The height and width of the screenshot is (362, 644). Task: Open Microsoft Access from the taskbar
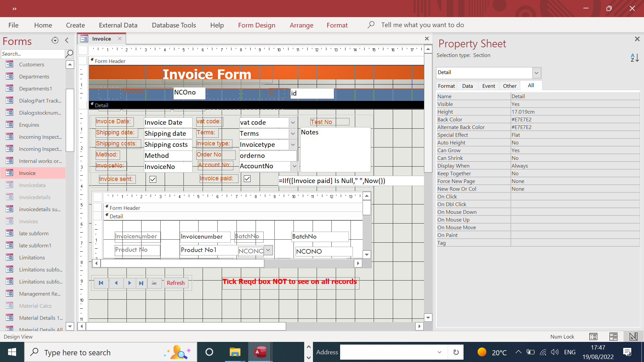point(260,352)
